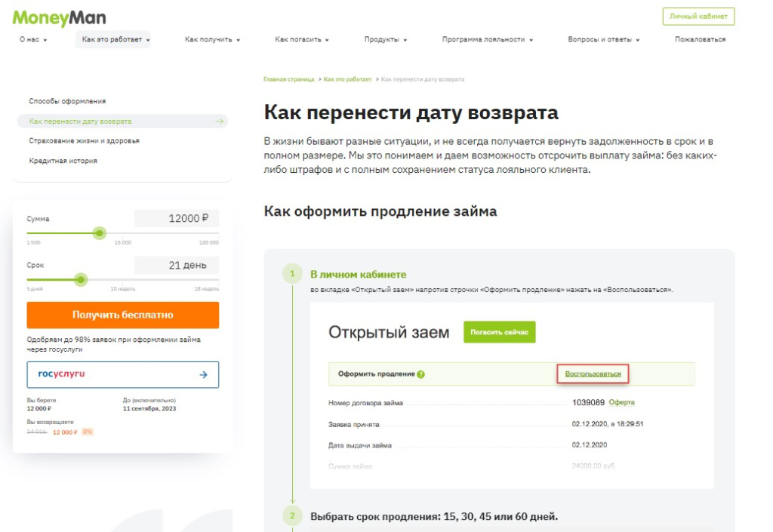The image size is (773, 532).
Task: Click the Главная страница breadcrumb
Action: point(289,79)
